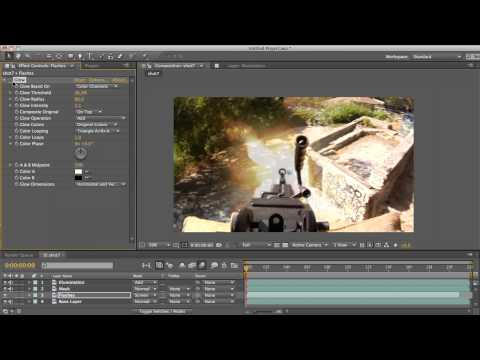Select the Zoom tool in the toolbar

point(28,56)
